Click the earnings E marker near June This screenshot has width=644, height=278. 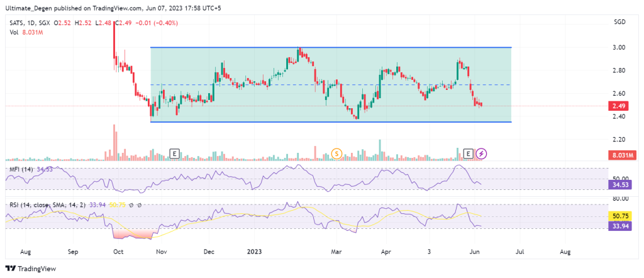[x=468, y=154]
